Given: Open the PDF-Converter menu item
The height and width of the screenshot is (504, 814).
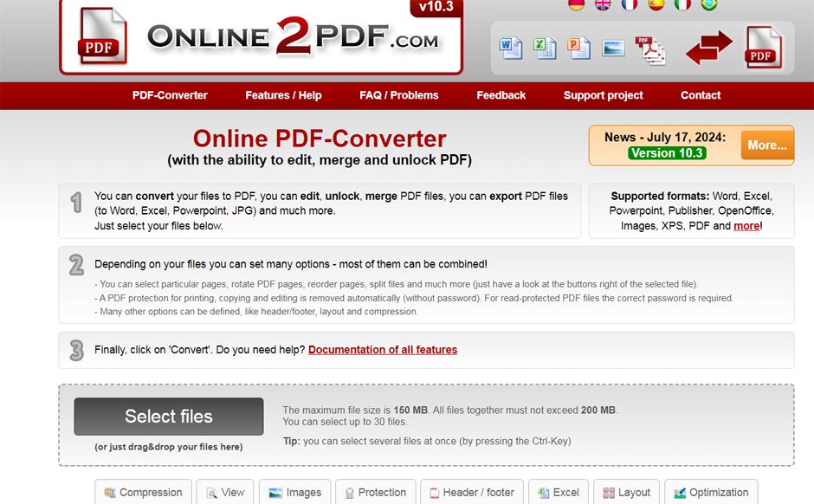Looking at the screenshot, I should 170,95.
